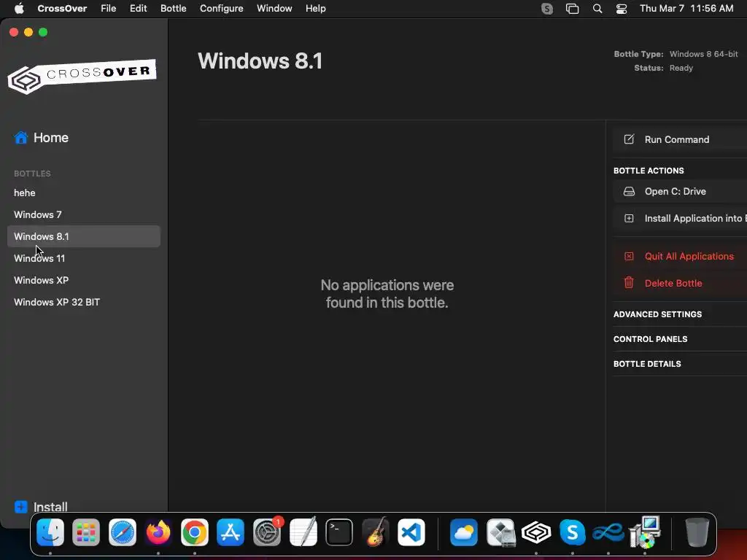Click Delete Bottle
Viewport: 747px width, 560px height.
click(x=680, y=283)
